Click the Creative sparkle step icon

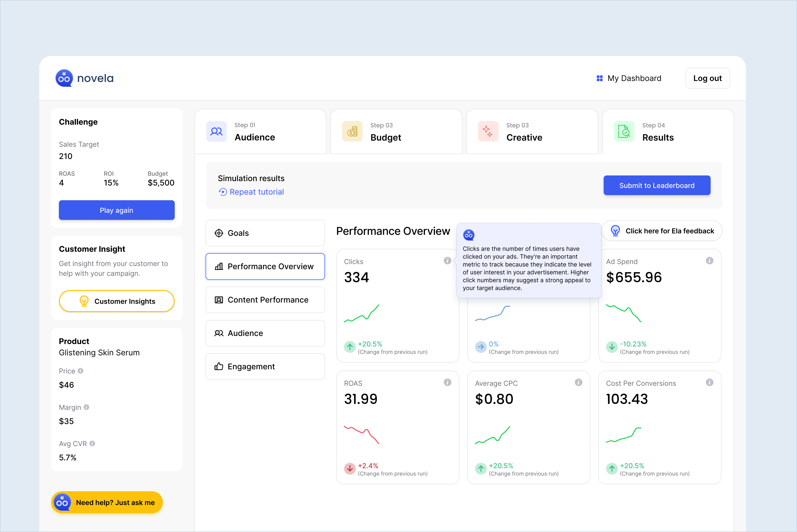(x=488, y=131)
